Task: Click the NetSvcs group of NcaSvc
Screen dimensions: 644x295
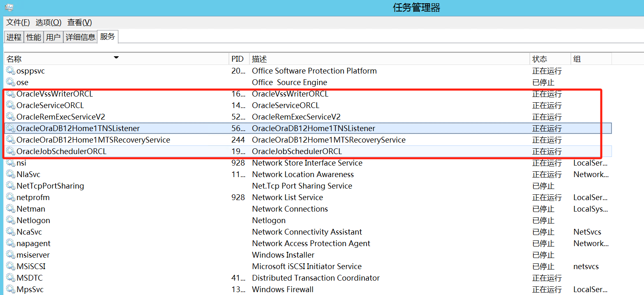Action: point(587,232)
